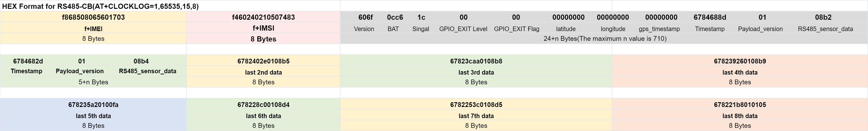Click the BAT value 0cc6
The image size is (868, 131).
[395, 17]
